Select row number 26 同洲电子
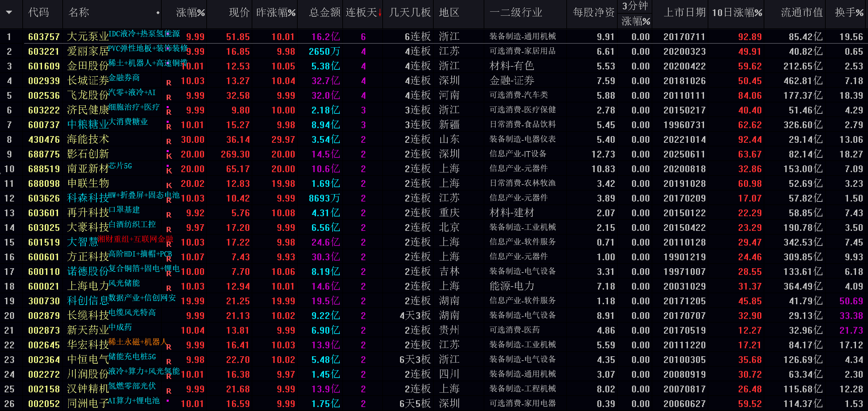This screenshot has width=868, height=411. pos(9,404)
